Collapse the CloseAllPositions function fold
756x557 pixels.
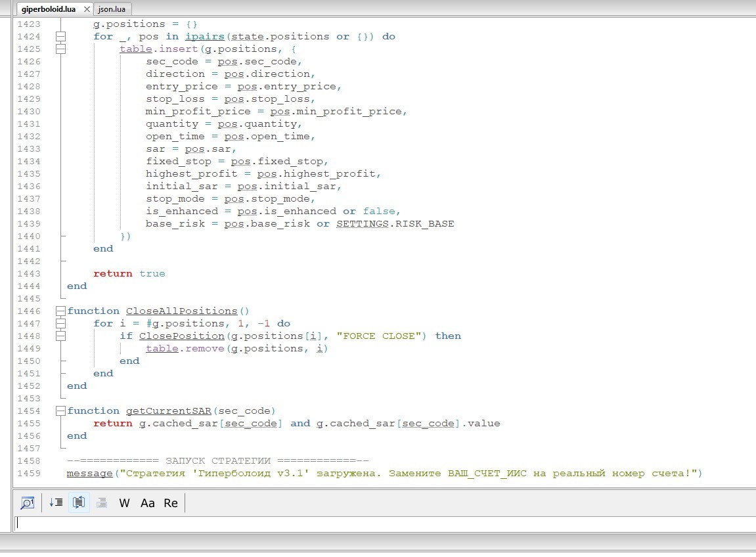(x=61, y=311)
